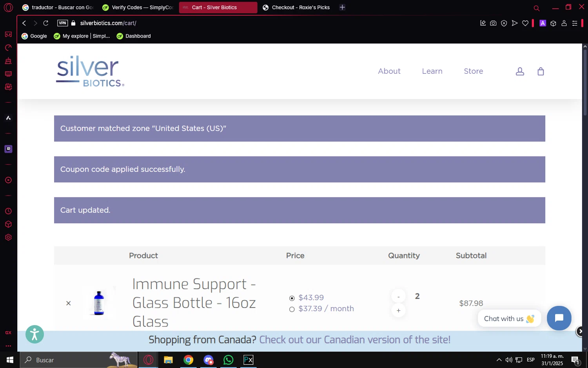Open the About menu item
Screen dimensions: 588x368
[389, 71]
